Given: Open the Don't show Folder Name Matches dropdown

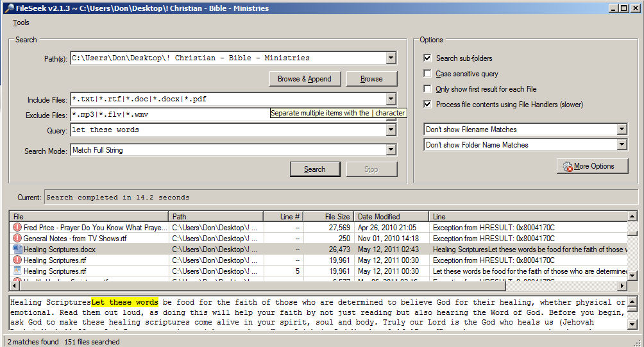Looking at the screenshot, I should tap(621, 145).
